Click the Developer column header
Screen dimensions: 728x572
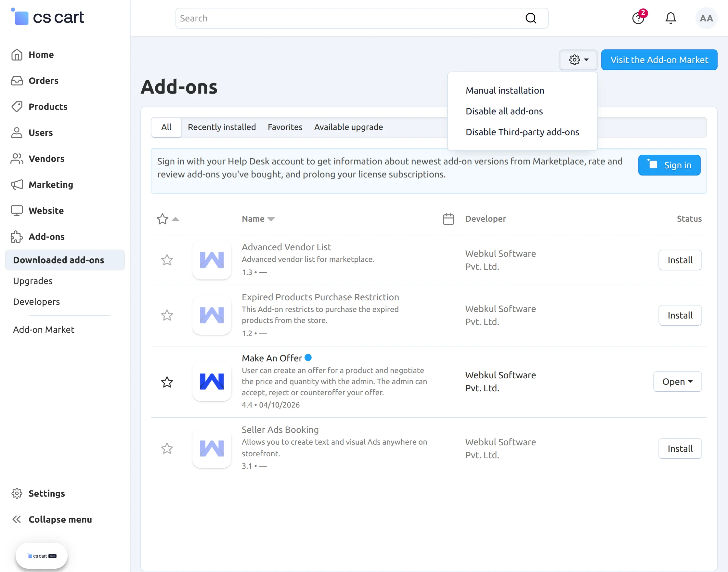click(485, 219)
